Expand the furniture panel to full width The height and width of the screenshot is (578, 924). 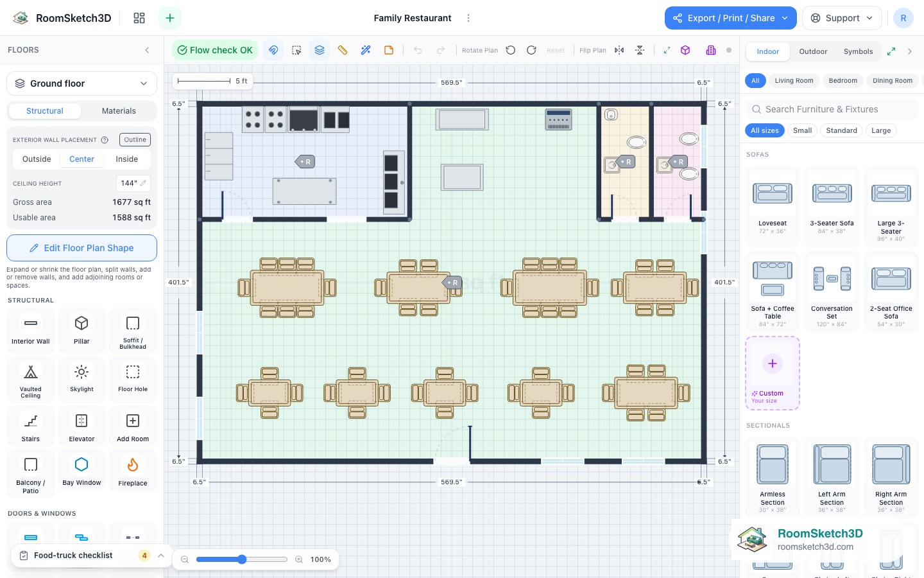tap(891, 51)
